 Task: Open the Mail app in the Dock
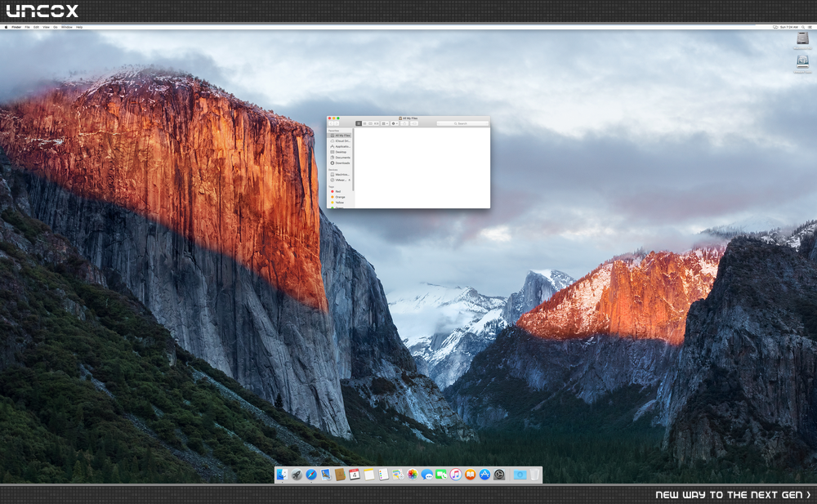click(326, 475)
